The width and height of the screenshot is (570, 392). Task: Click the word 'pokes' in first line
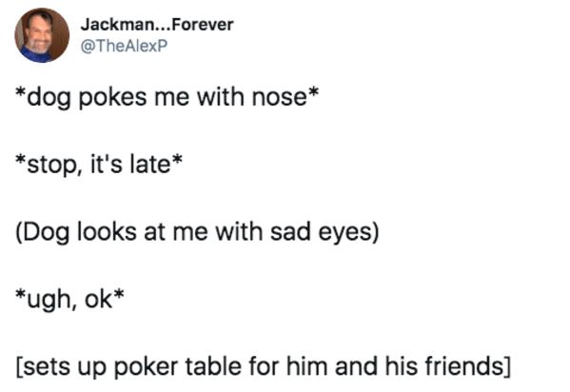(x=113, y=98)
